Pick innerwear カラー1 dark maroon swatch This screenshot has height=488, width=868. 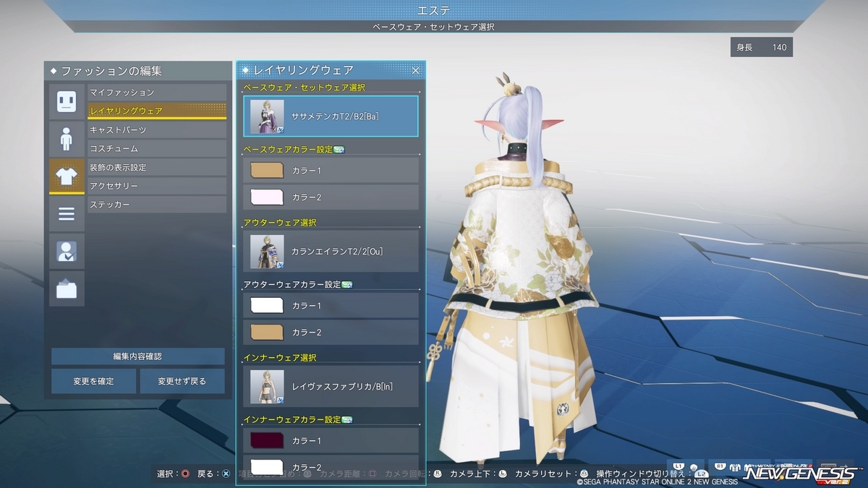[267, 440]
